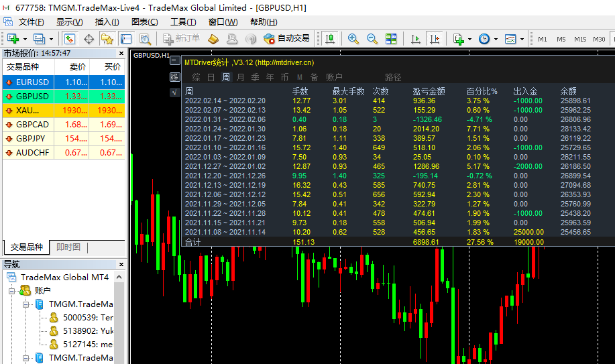
Task: Open the Indicators dropdown arrow
Action: [x=470, y=40]
